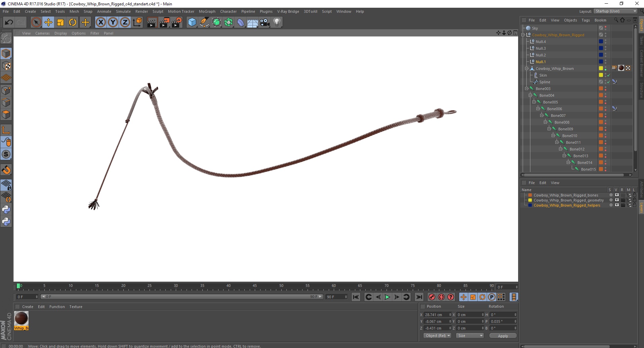
Task: Select the Live Selection tool
Action: pos(36,23)
